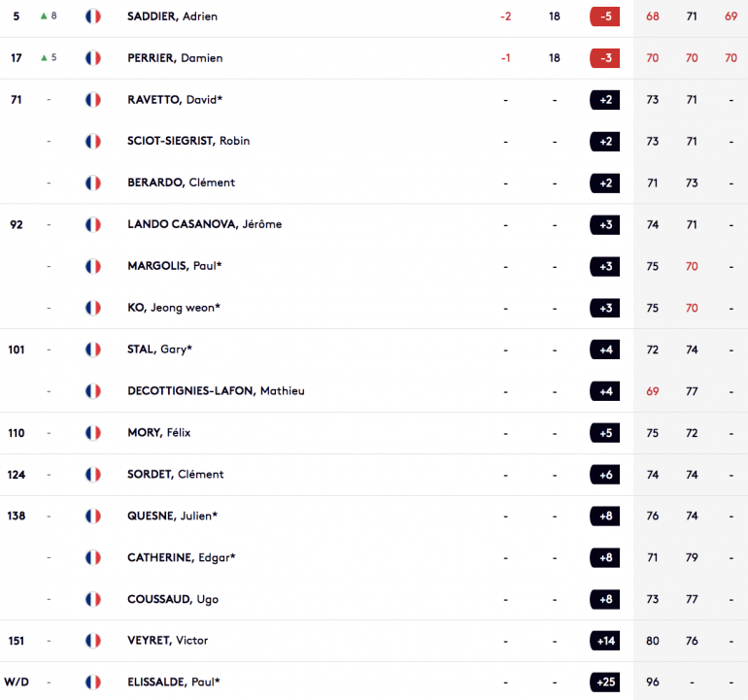Open DECOTTIGNIES-LAFON, Mathieu player row
The image size is (748, 700).
click(374, 391)
